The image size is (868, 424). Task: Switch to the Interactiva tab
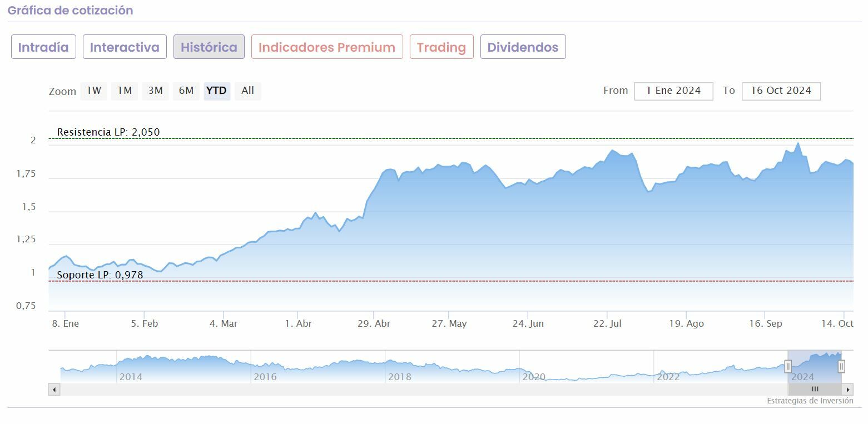tap(125, 47)
